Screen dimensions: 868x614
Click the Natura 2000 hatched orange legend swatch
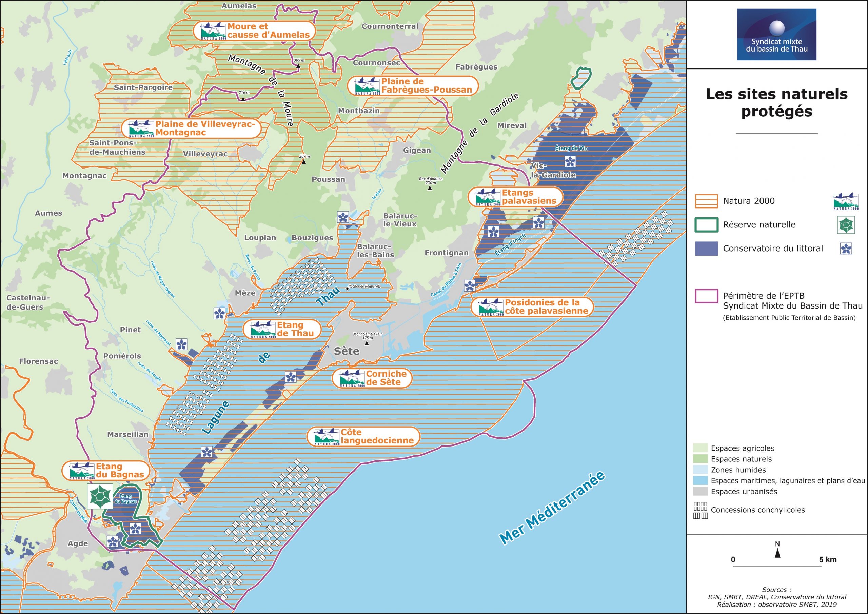click(706, 201)
